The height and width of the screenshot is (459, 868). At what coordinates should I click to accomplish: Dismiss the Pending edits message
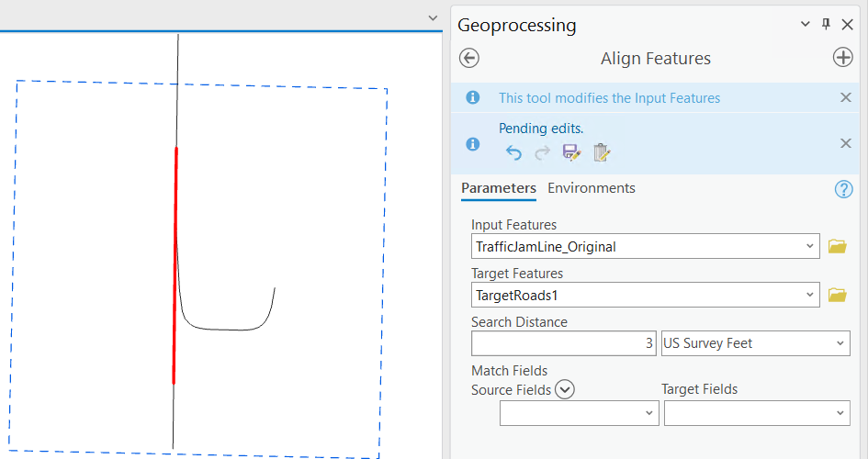846,143
